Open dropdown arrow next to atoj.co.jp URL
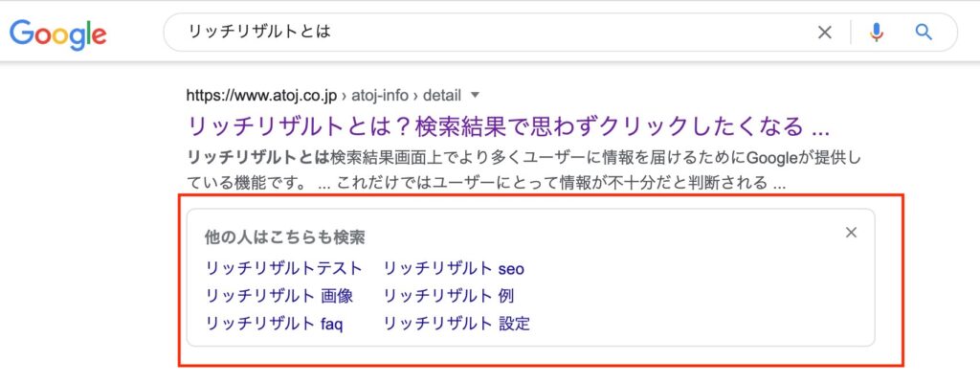 tap(475, 96)
